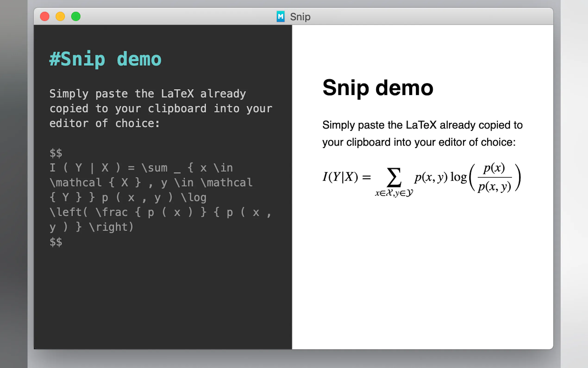This screenshot has width=588, height=368.
Task: Click 'editor of choice:' line in dark editor
Action: (105, 123)
